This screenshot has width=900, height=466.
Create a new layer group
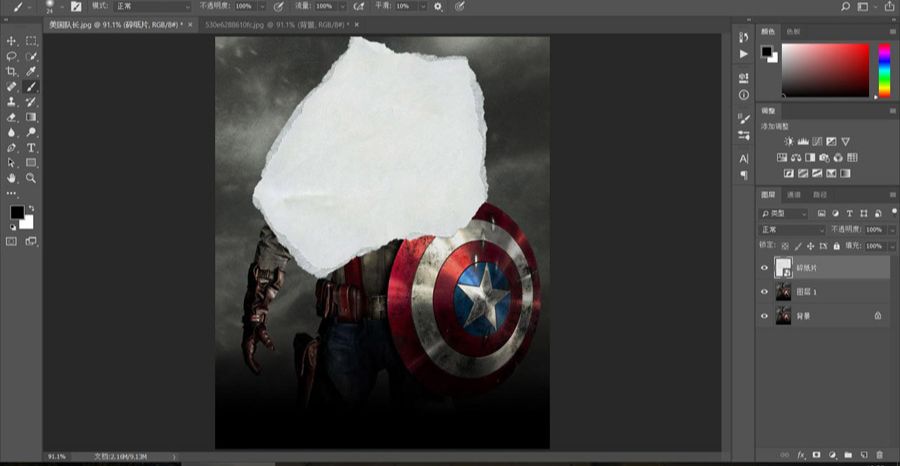coord(848,455)
